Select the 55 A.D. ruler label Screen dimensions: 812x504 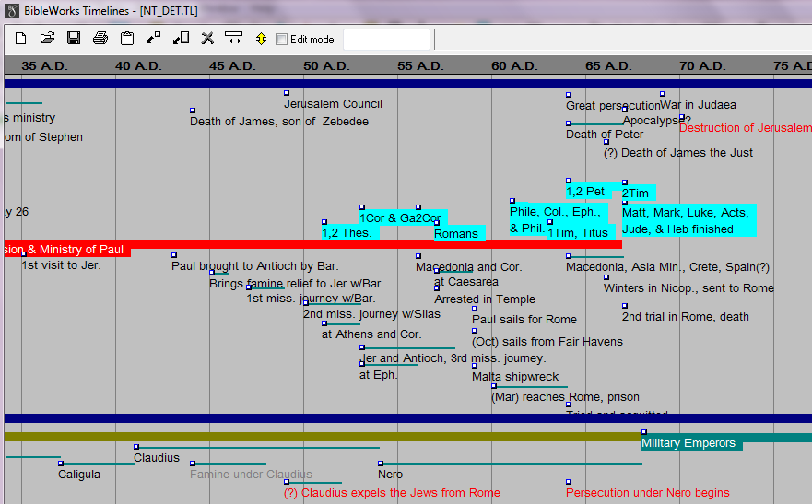click(x=420, y=66)
